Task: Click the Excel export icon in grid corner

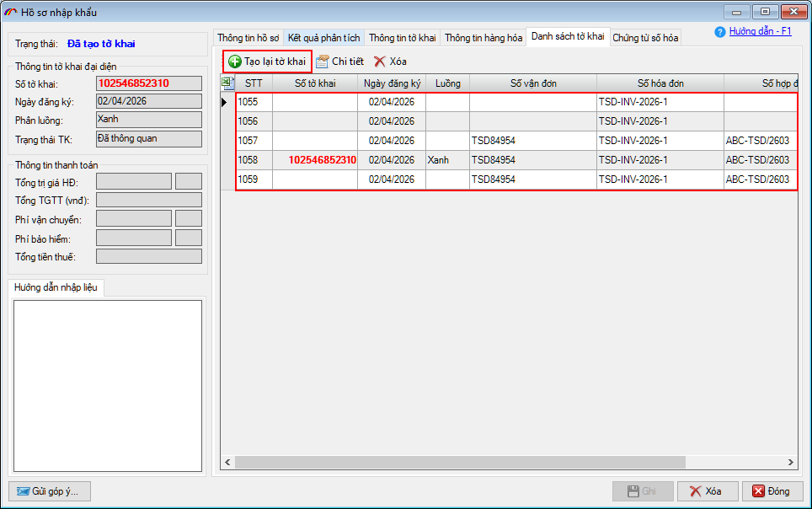Action: pos(227,83)
